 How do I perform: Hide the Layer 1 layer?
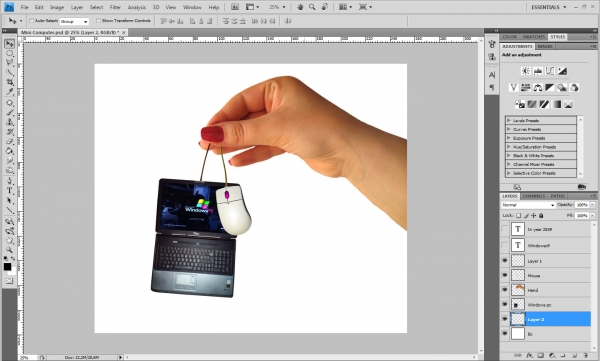[x=505, y=261]
